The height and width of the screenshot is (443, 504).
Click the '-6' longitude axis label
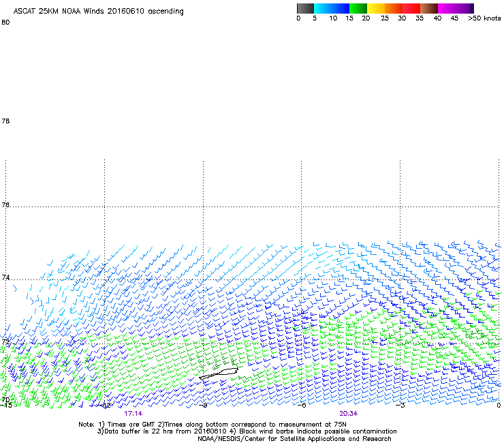[x=302, y=406]
